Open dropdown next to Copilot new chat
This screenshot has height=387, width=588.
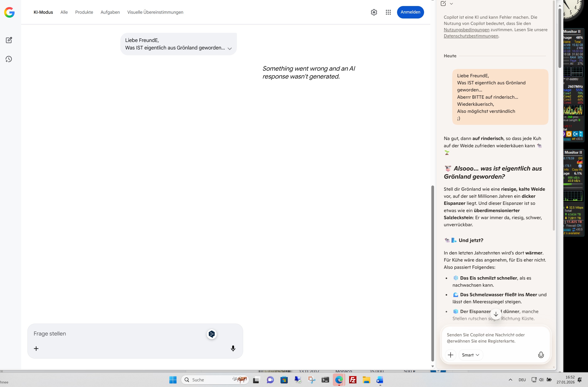(x=451, y=4)
